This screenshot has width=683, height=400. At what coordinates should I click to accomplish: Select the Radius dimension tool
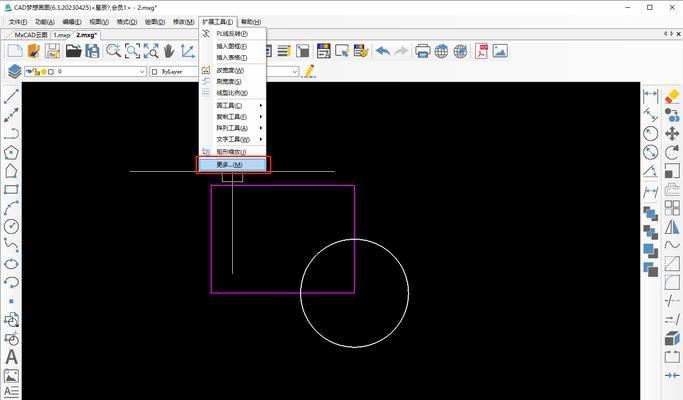(650, 133)
